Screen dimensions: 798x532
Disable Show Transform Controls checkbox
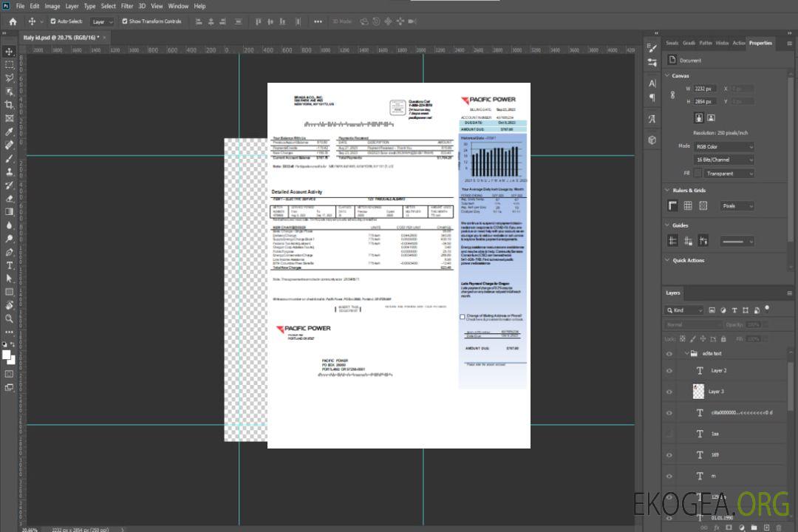coord(125,21)
